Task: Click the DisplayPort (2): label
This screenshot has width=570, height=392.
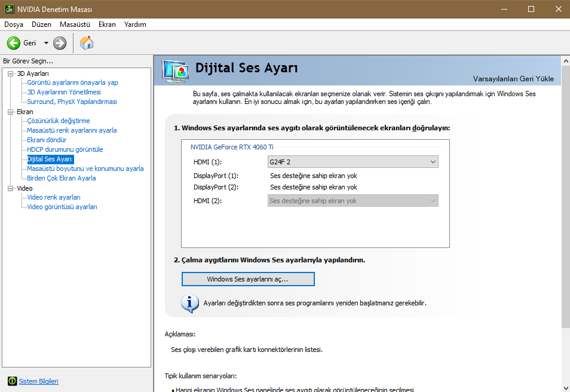Action: 216,187
